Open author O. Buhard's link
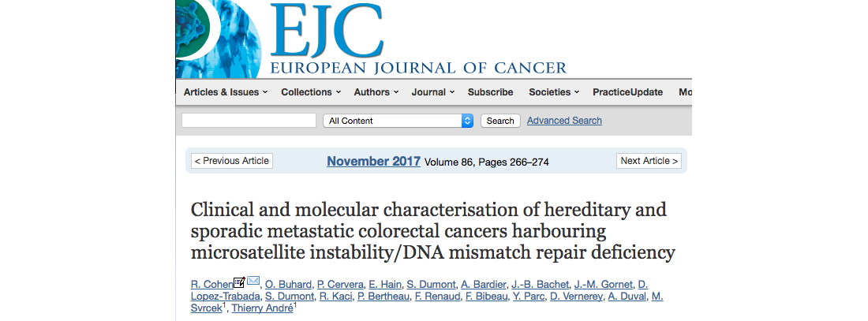The image size is (868, 321). click(288, 285)
